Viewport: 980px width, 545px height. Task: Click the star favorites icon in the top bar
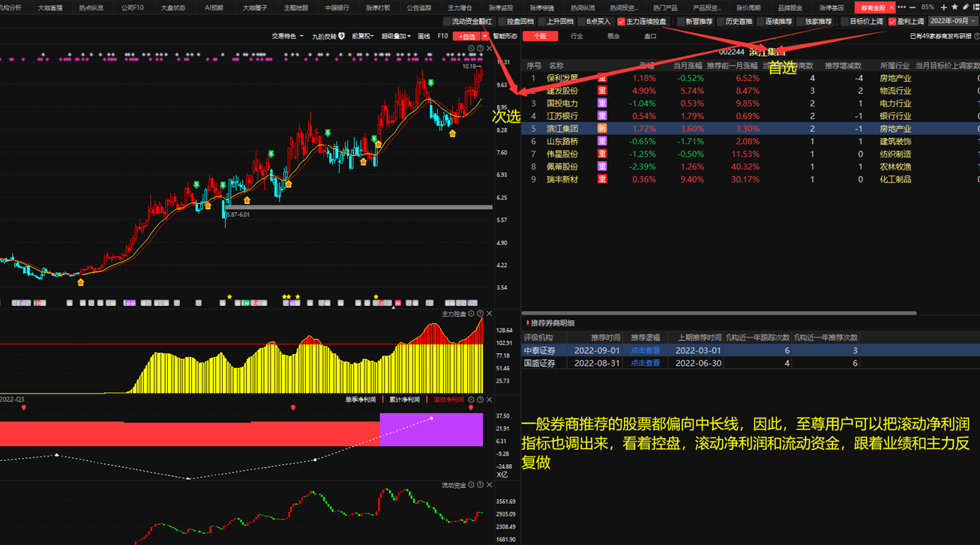[955, 7]
